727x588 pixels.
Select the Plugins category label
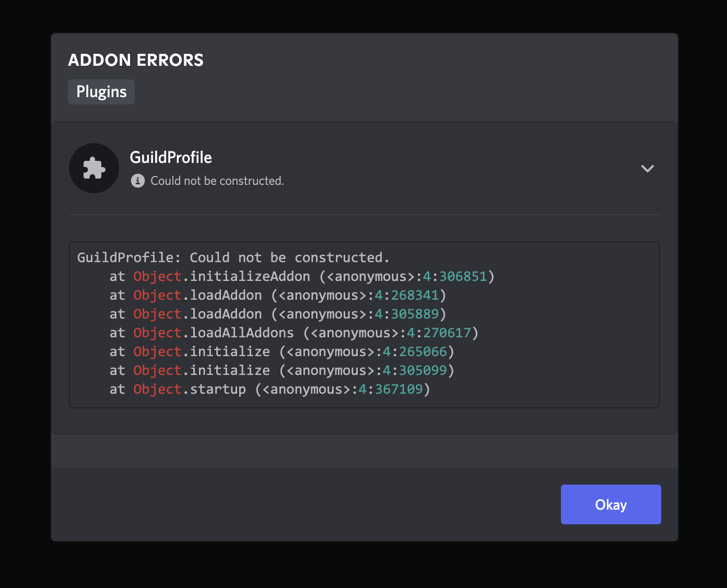pyautogui.click(x=101, y=91)
